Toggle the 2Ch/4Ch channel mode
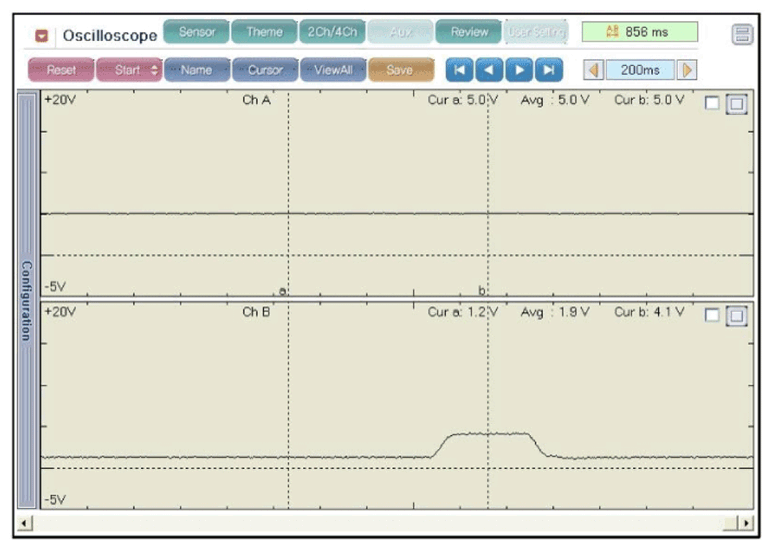 click(331, 32)
